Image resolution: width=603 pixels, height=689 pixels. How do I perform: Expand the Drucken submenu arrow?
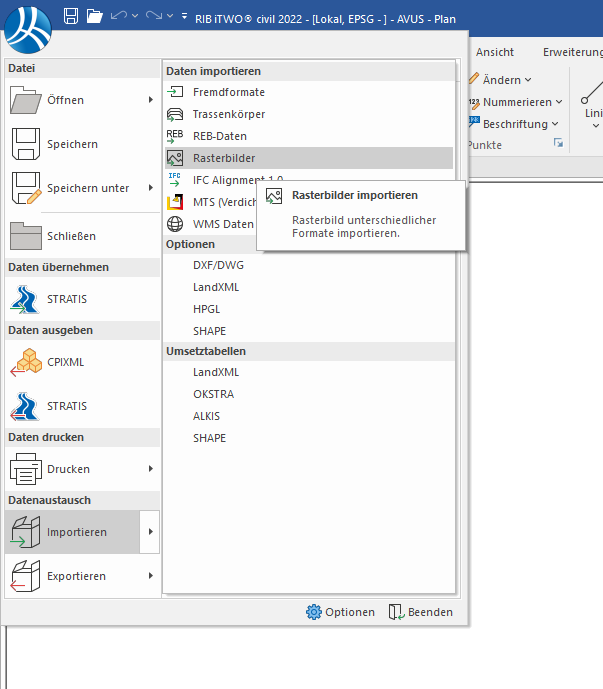(x=151, y=468)
